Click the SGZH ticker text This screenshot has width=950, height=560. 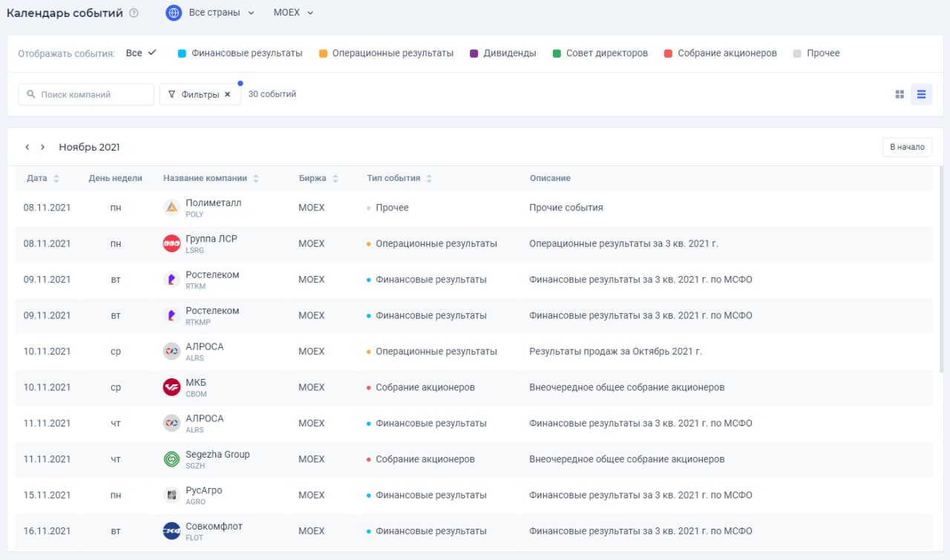tap(195, 466)
